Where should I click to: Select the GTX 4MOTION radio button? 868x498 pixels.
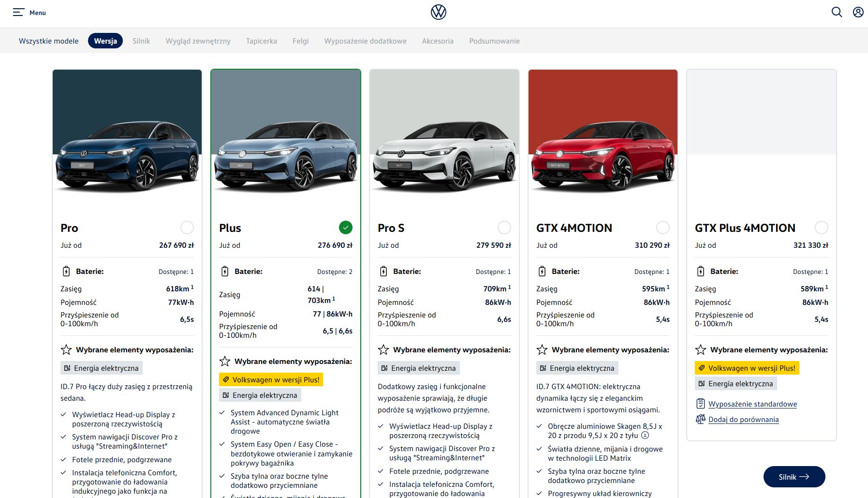pyautogui.click(x=663, y=227)
